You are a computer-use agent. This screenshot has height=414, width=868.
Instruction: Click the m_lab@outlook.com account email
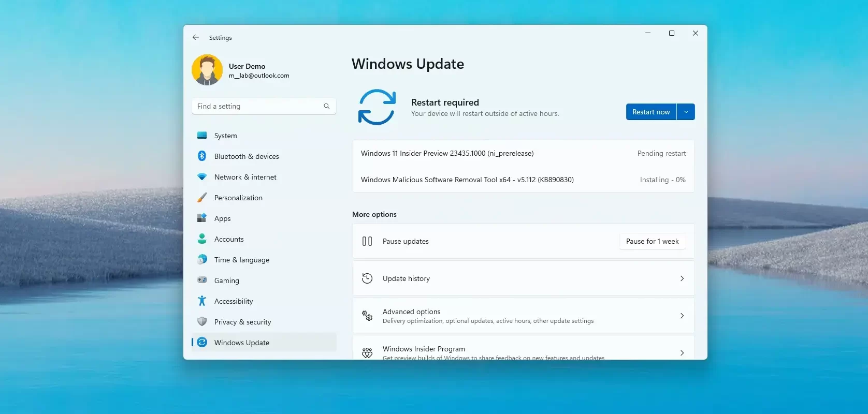[259, 76]
